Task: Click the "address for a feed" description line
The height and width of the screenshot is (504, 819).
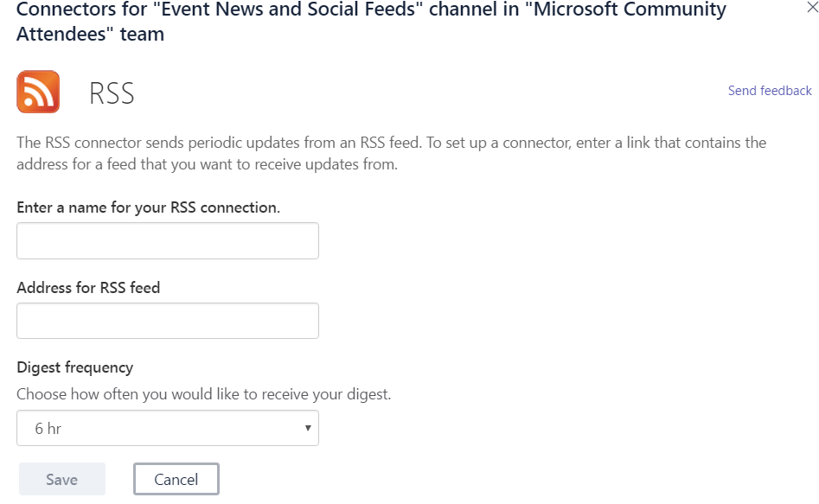Action: (x=207, y=164)
